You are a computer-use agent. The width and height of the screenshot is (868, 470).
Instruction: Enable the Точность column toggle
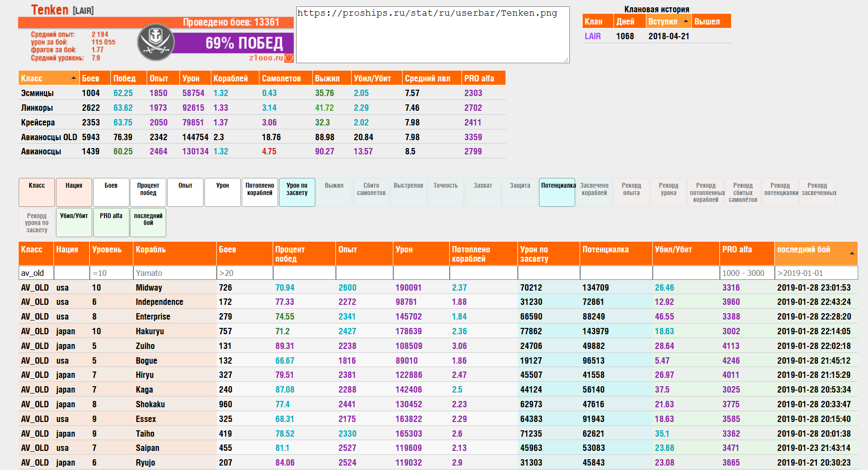point(445,192)
